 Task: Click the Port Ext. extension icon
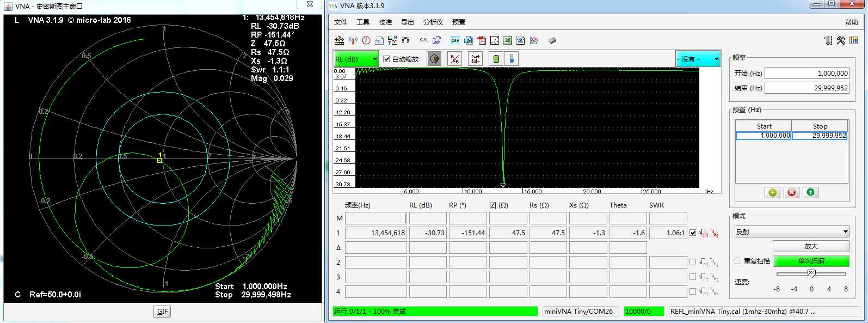coord(476,59)
